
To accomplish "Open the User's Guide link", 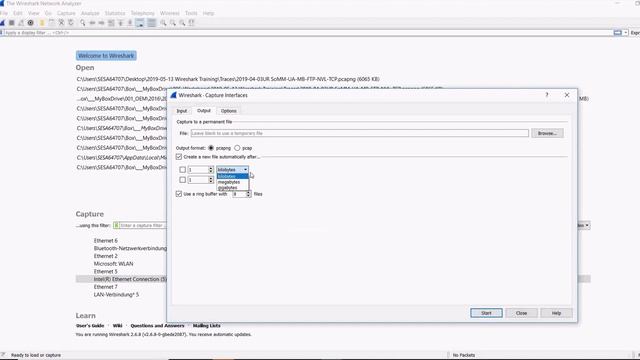I will pyautogui.click(x=90, y=326).
